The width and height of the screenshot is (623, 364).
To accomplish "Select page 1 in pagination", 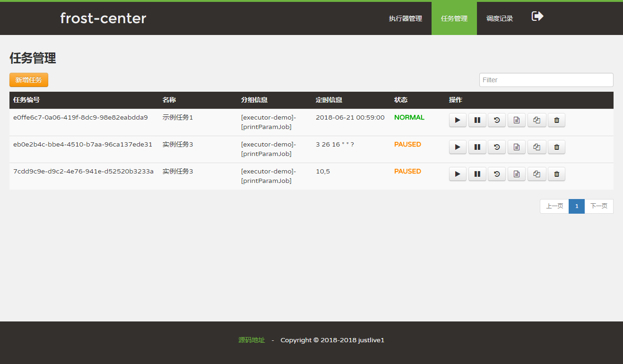I will 577,206.
